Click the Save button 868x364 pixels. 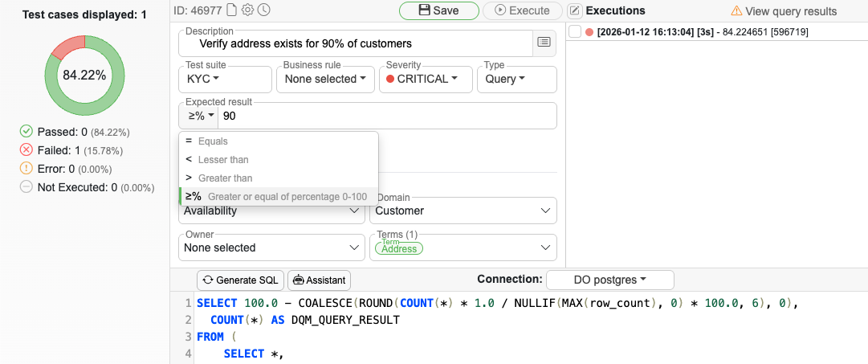(438, 10)
